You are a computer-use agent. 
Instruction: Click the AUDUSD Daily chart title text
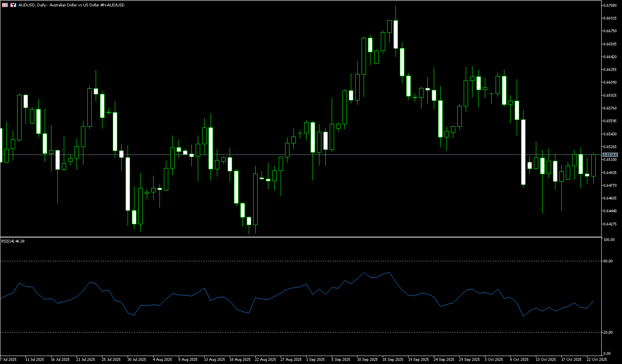point(71,5)
